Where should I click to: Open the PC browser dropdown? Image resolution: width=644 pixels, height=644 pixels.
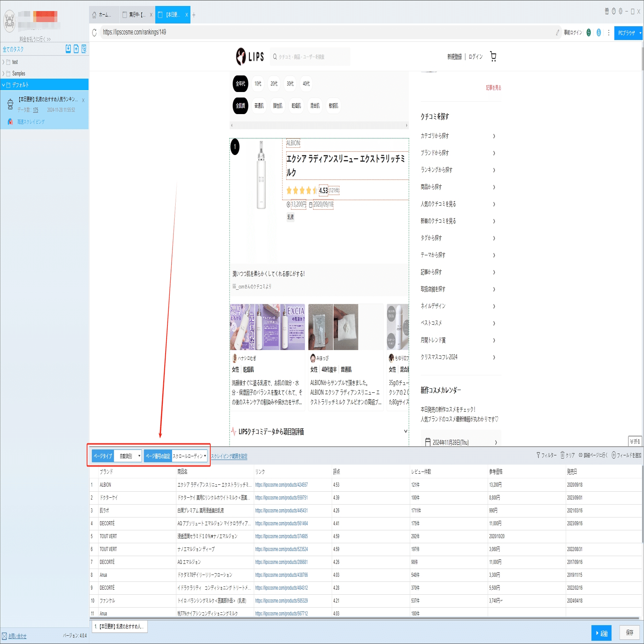click(629, 33)
